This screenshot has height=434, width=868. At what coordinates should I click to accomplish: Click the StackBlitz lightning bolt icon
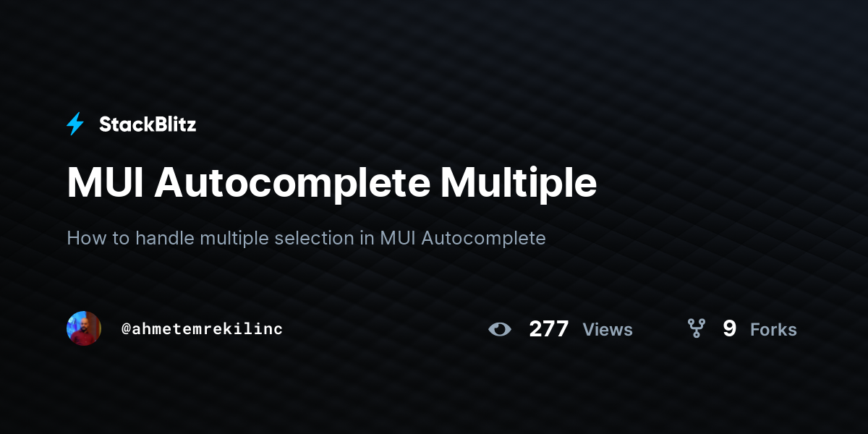point(75,124)
